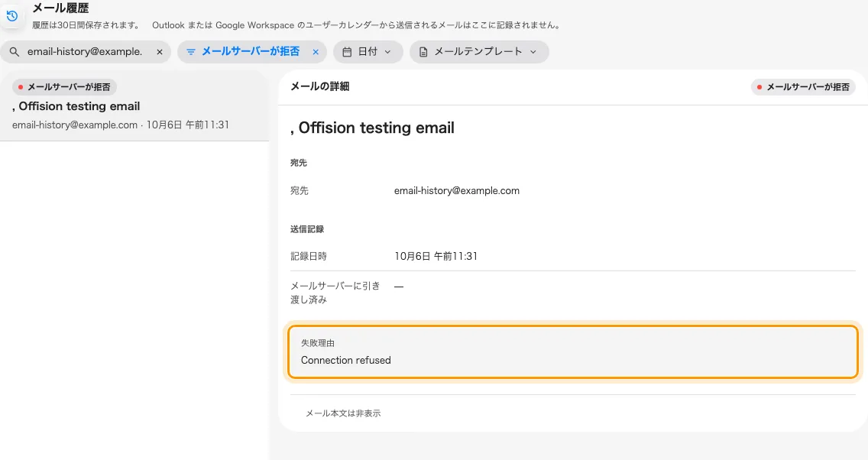Click the 失敗理由 label
Image resolution: width=868 pixels, height=460 pixels.
(x=318, y=343)
